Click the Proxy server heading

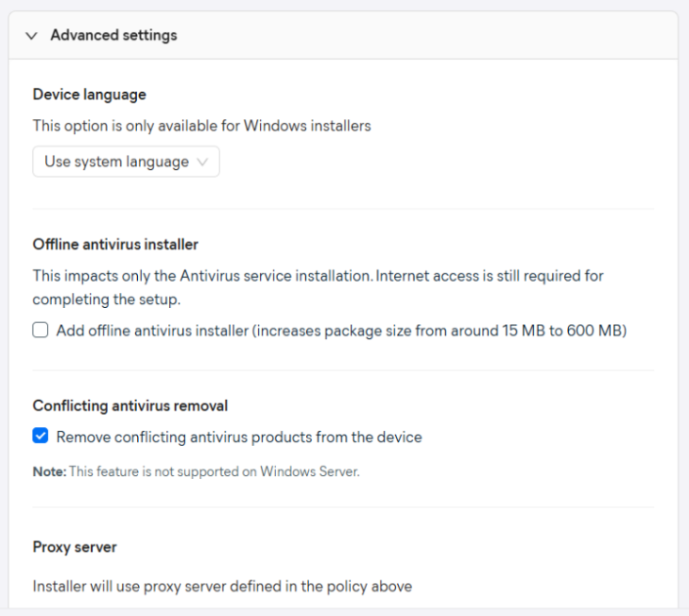click(74, 547)
